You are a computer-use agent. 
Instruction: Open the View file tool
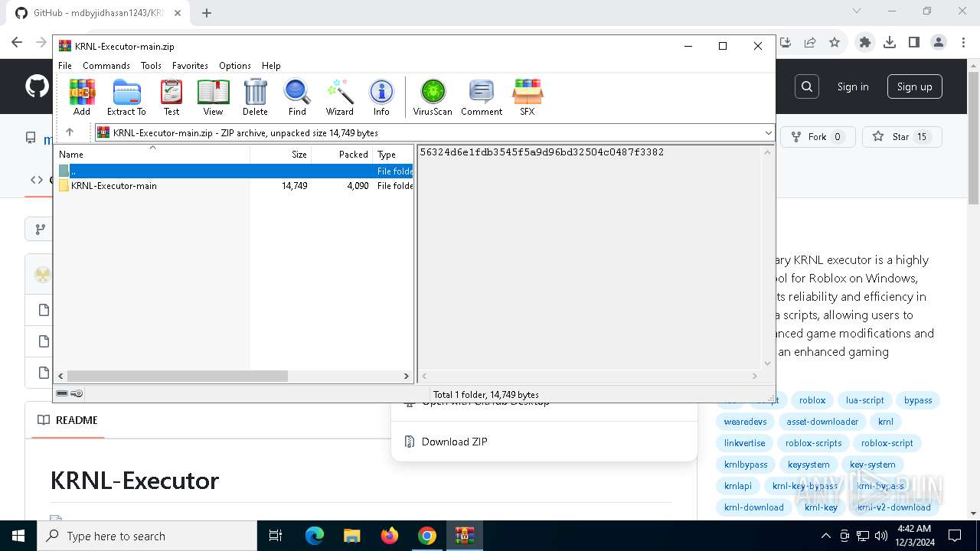tap(213, 97)
